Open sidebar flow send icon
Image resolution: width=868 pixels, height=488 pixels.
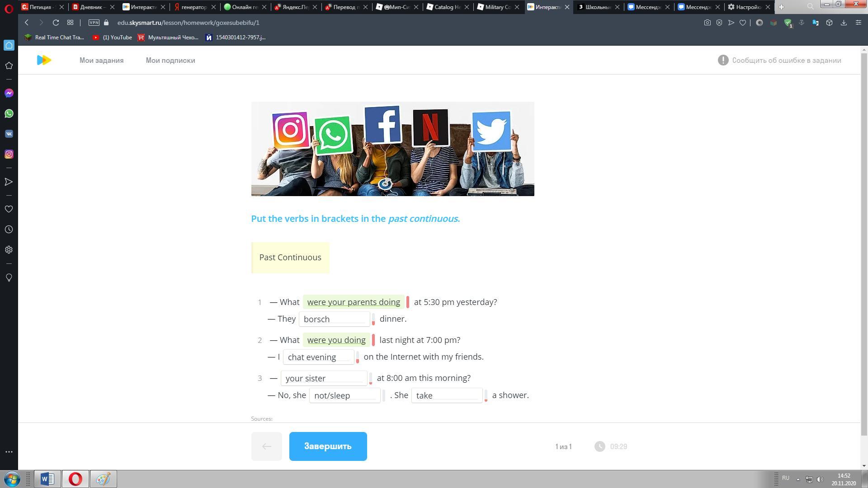pyautogui.click(x=9, y=182)
